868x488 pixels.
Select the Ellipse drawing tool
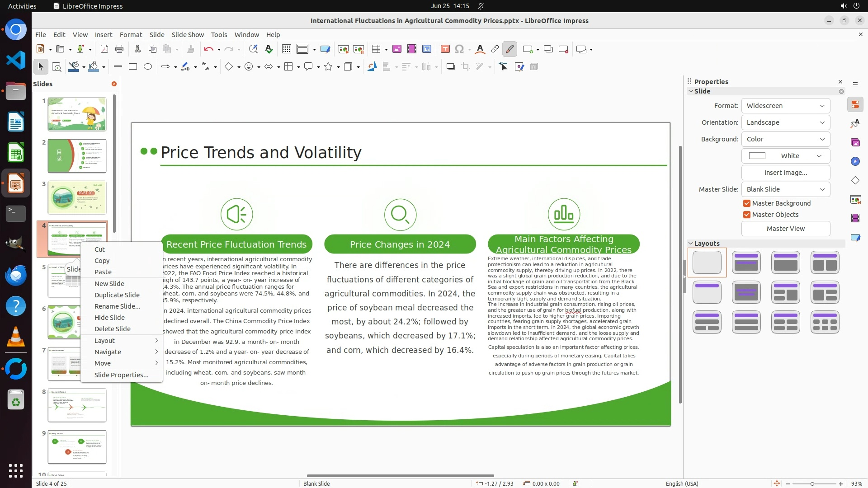148,67
